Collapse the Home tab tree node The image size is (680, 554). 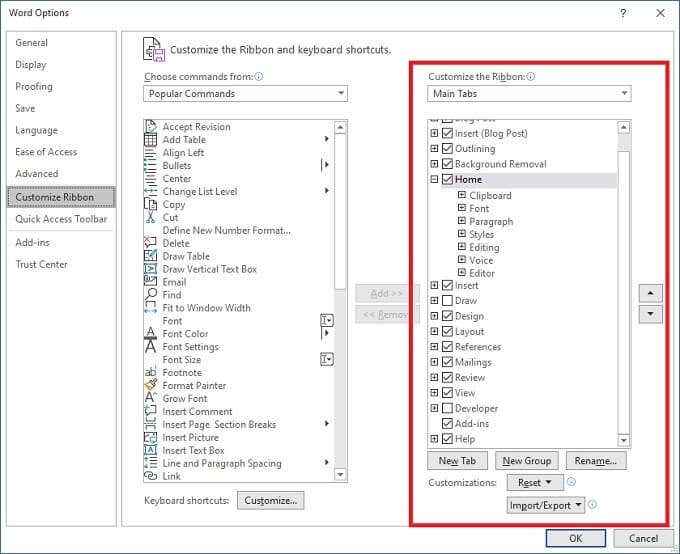click(x=434, y=179)
